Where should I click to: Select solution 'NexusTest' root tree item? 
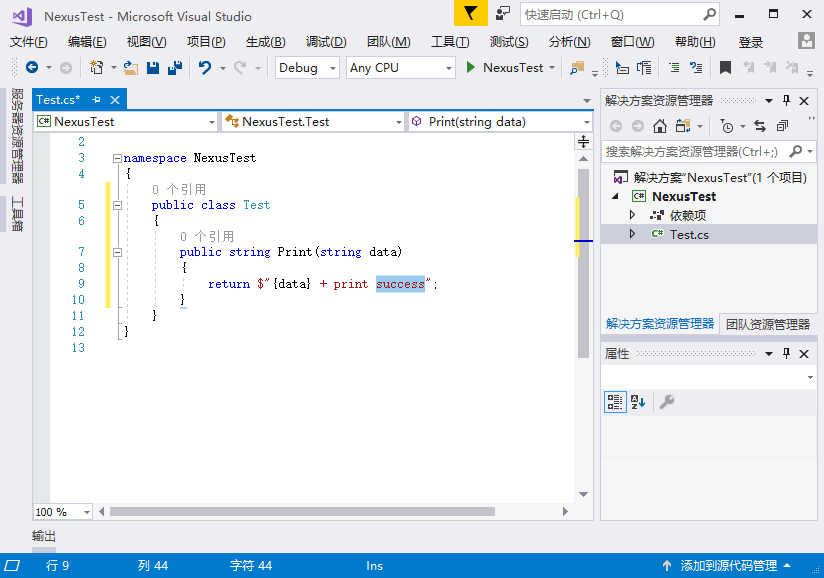click(x=709, y=178)
